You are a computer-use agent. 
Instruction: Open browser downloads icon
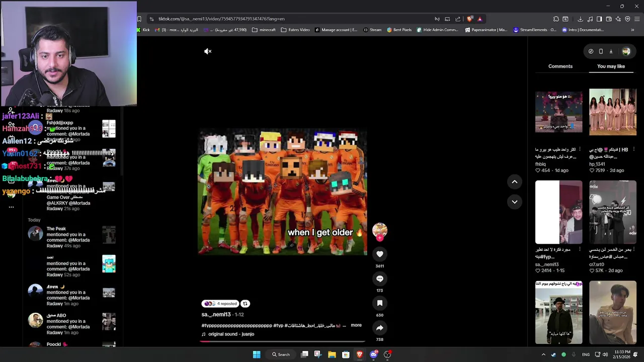click(x=580, y=19)
